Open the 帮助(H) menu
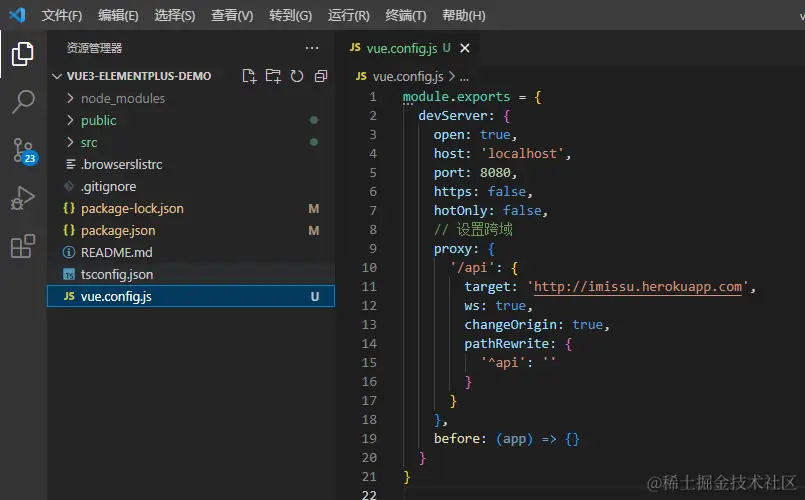This screenshot has width=805, height=500. (464, 15)
